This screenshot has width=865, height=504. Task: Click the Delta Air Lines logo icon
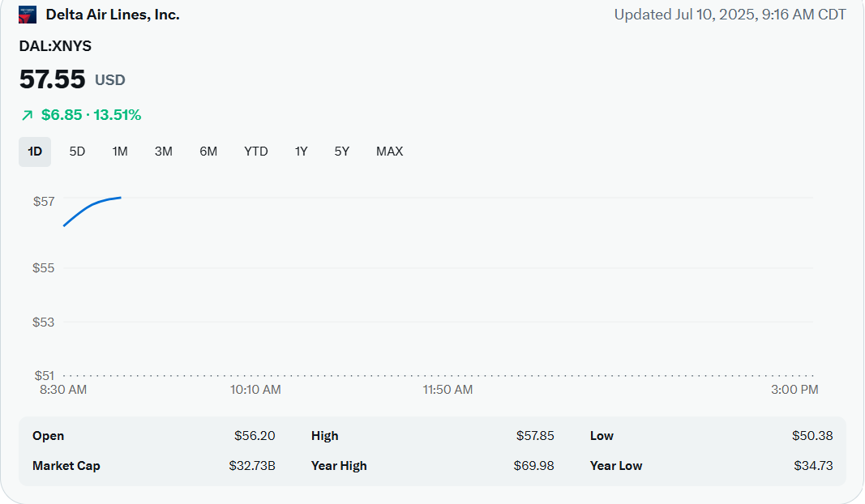tap(28, 15)
